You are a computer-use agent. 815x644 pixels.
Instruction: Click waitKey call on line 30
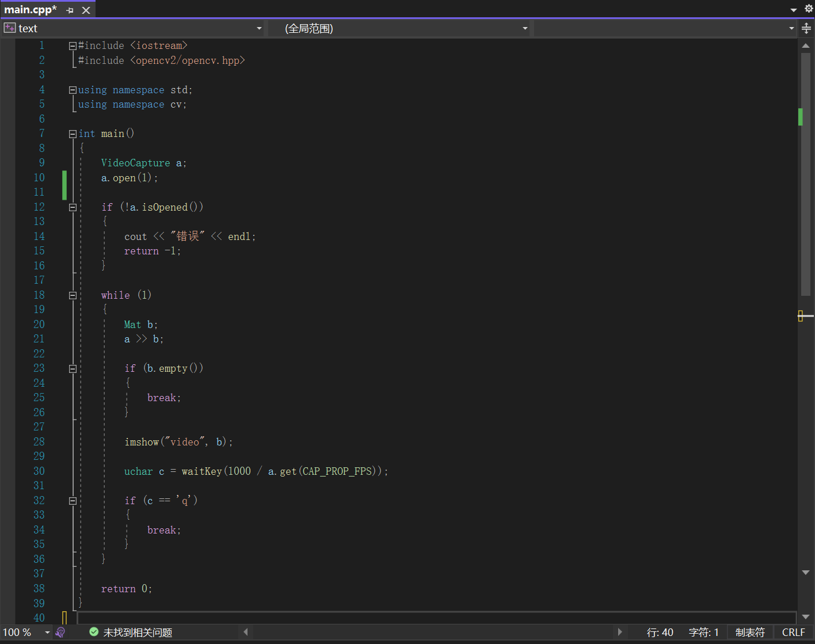point(201,471)
